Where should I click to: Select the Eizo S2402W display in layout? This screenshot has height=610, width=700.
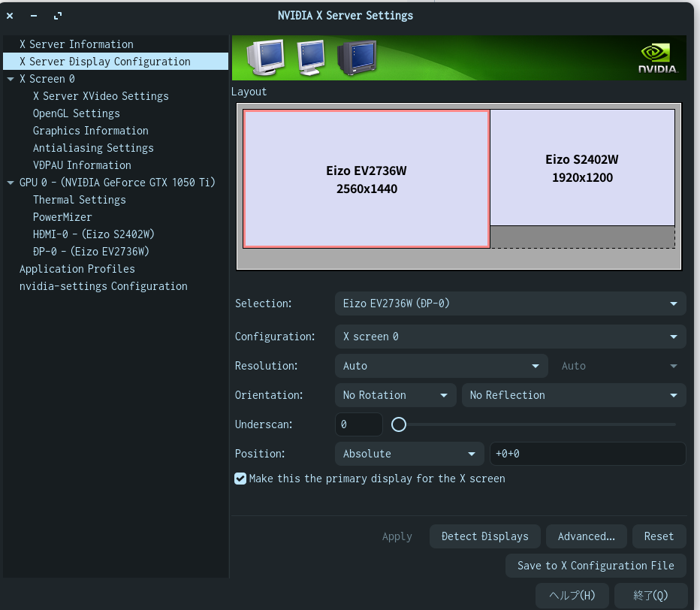point(582,168)
